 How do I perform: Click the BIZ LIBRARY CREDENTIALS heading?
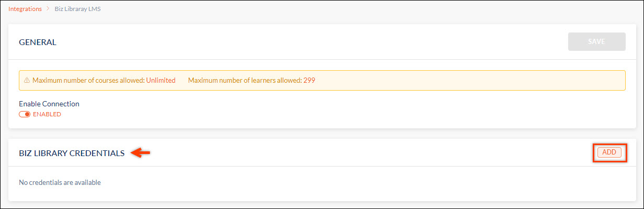click(x=72, y=153)
